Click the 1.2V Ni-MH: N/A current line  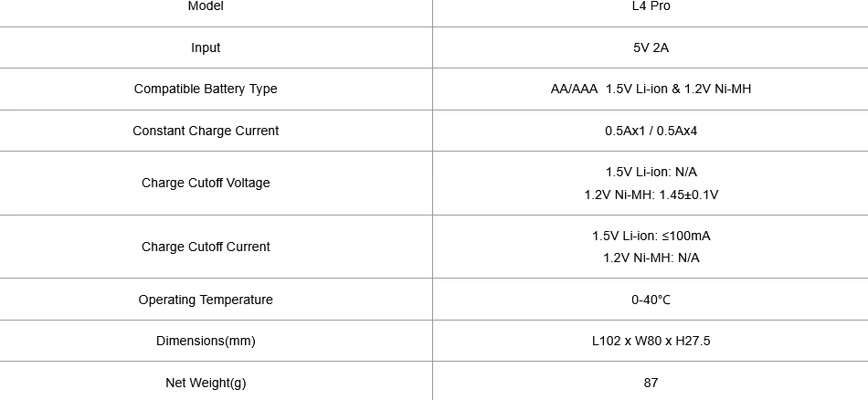(651, 258)
